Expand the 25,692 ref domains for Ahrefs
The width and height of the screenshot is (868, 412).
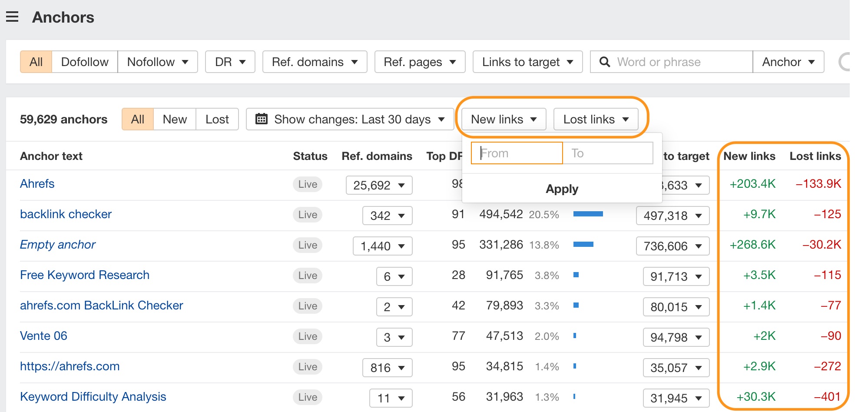click(379, 186)
